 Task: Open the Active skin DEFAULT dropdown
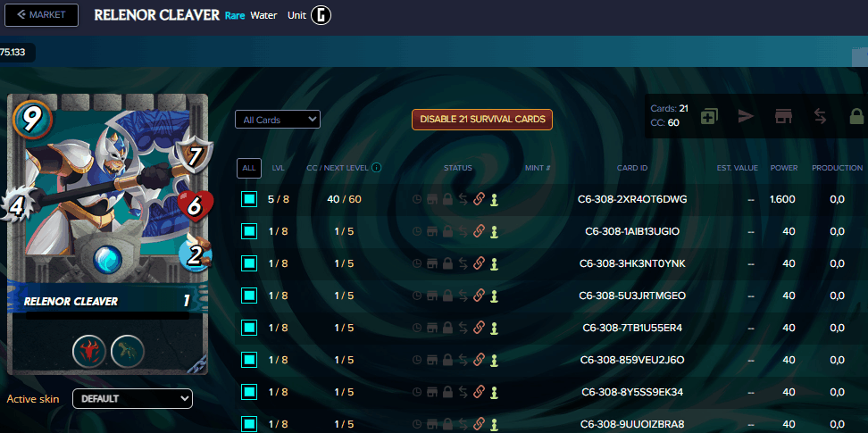[132, 399]
